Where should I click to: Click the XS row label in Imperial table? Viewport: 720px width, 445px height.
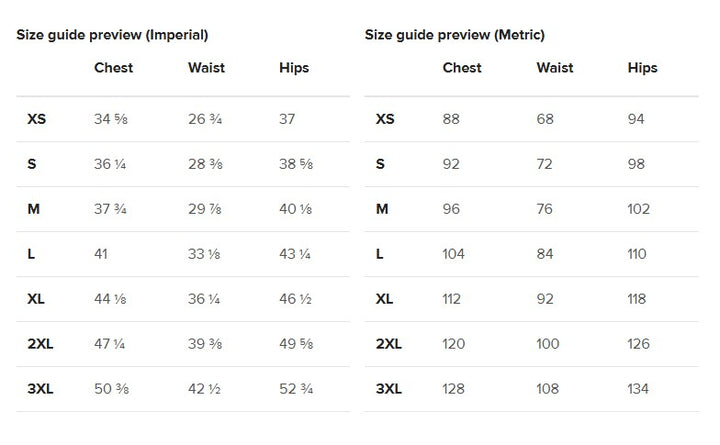point(37,119)
